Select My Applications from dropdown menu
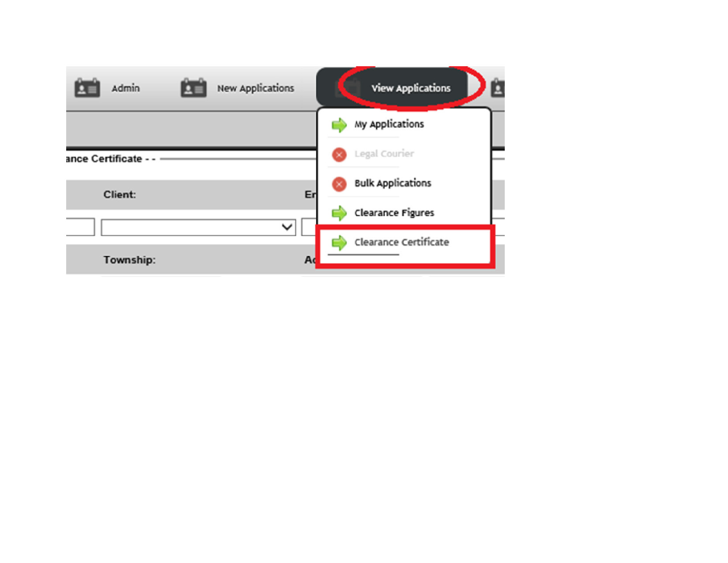 point(389,125)
